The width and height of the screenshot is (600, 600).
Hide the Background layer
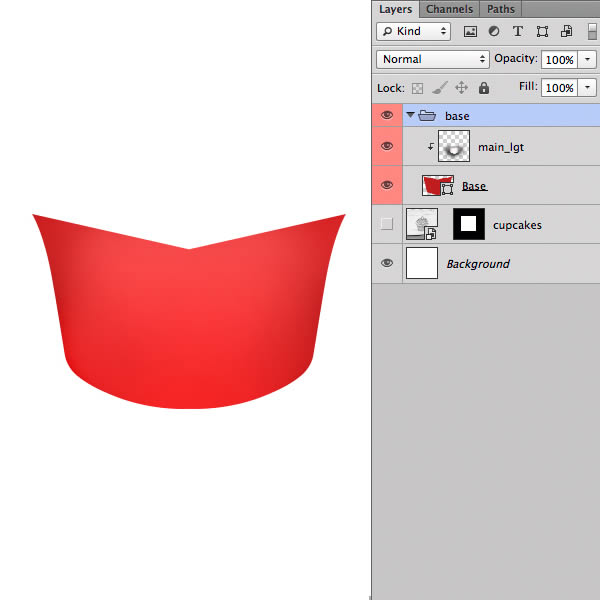tap(387, 264)
